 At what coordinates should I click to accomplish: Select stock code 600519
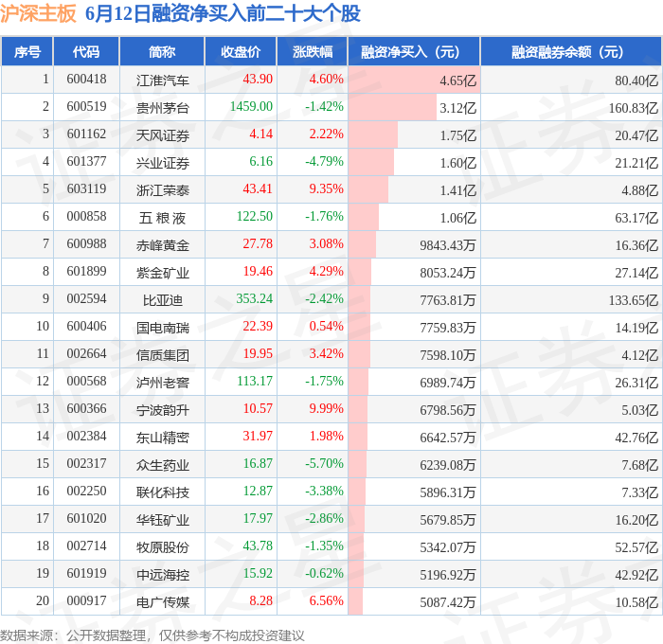coord(86,107)
